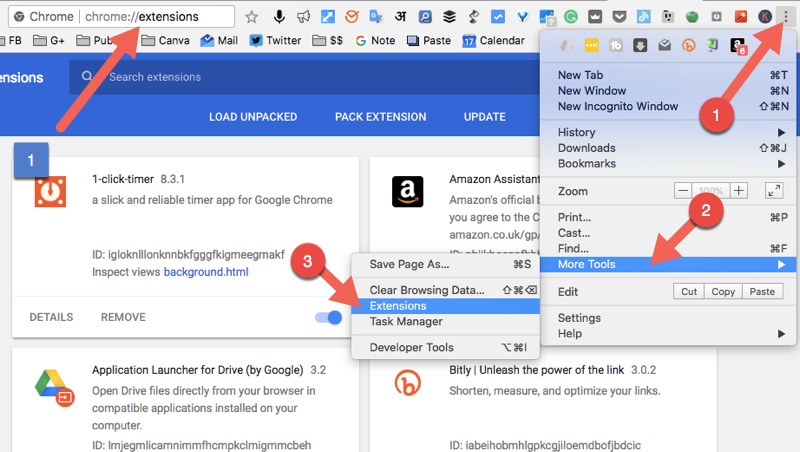Click the PACK EXTENSION button

381,117
